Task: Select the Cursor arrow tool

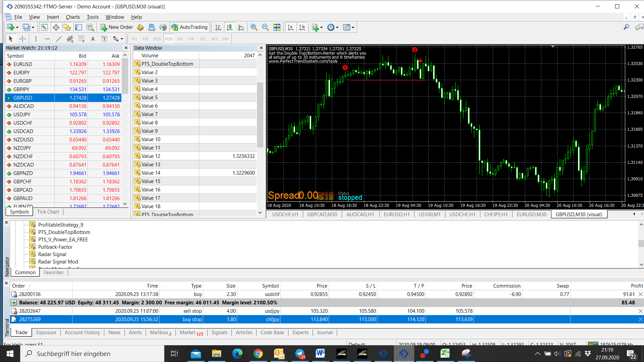Action: pos(11,39)
